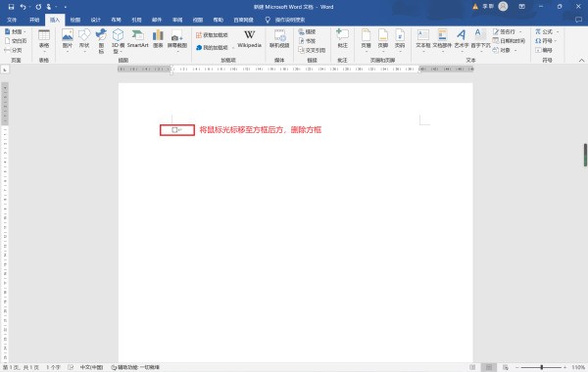
Task: Click the user account avatar
Action: click(x=503, y=7)
